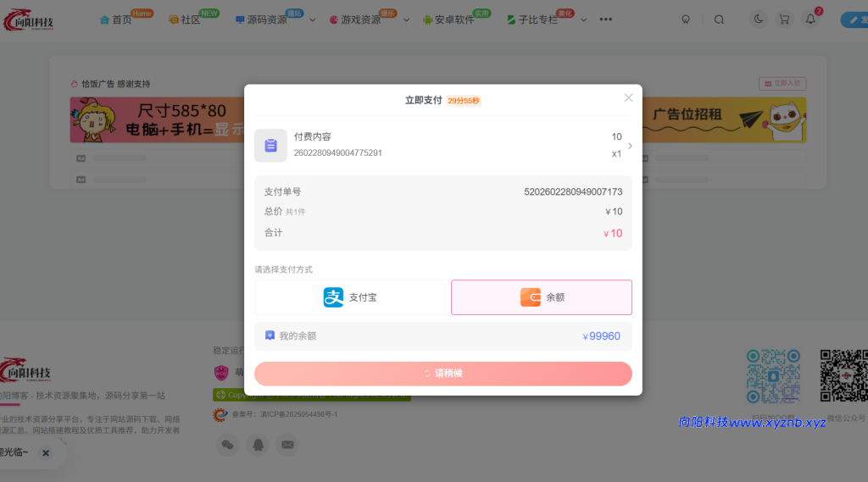868x482 pixels.
Task: Open the 源码资源 menu item
Action: (261, 20)
